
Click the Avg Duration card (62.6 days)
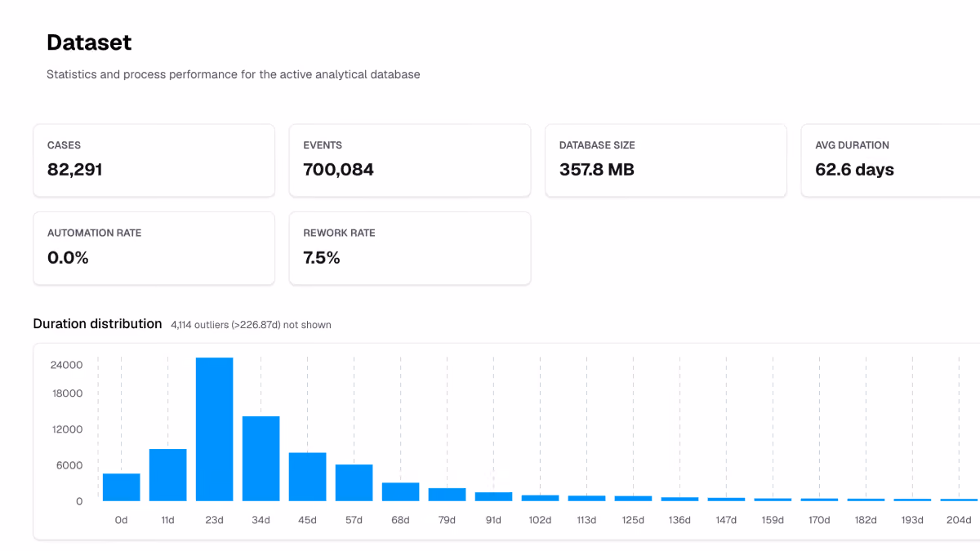pos(890,160)
